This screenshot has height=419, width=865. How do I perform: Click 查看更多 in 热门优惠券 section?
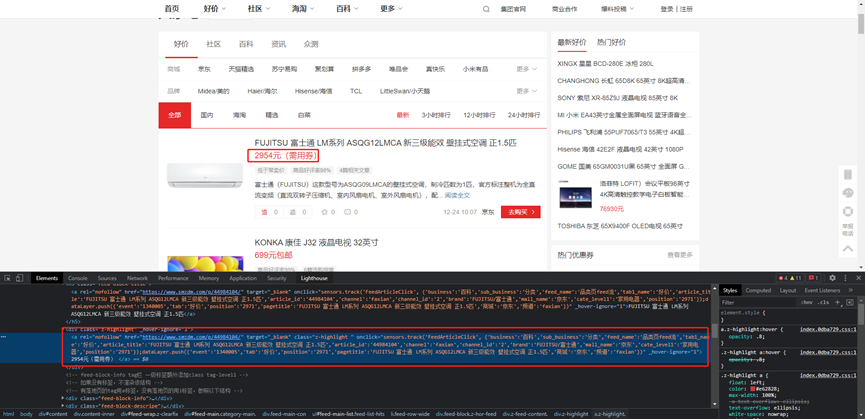[x=680, y=255]
